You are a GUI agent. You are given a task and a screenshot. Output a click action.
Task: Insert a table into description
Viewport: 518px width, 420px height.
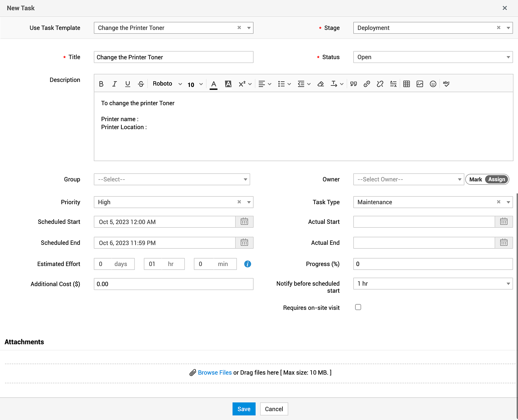point(406,84)
